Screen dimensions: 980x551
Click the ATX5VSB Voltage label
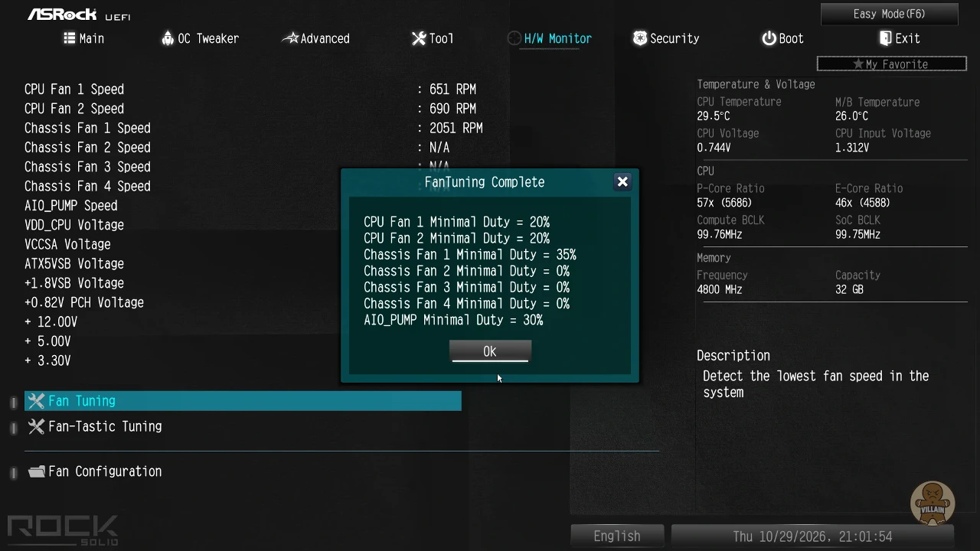point(74,264)
